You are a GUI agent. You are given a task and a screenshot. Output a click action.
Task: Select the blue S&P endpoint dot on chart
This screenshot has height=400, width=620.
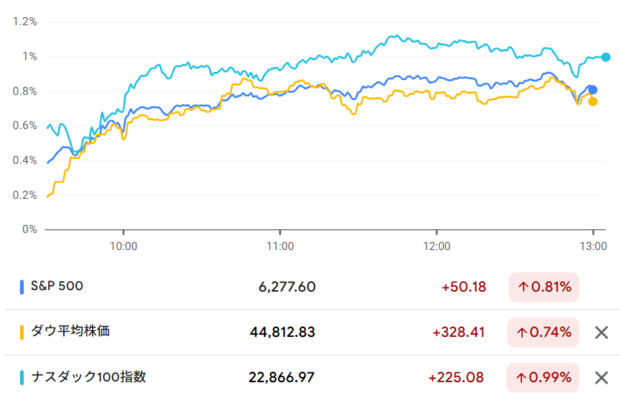pos(593,90)
